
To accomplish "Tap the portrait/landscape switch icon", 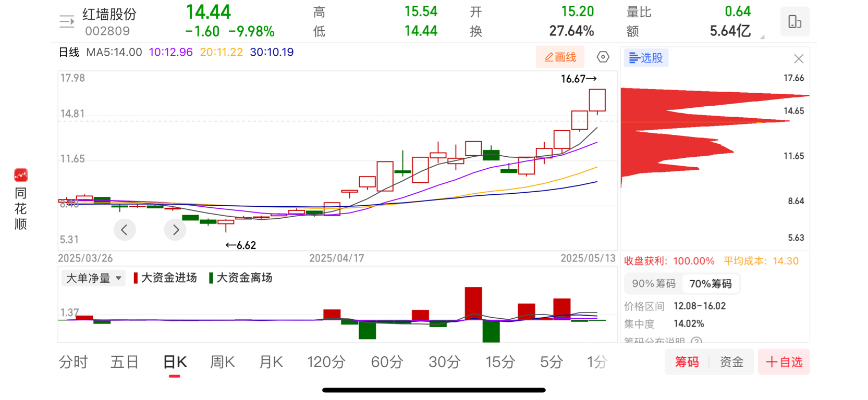I will [x=794, y=21].
